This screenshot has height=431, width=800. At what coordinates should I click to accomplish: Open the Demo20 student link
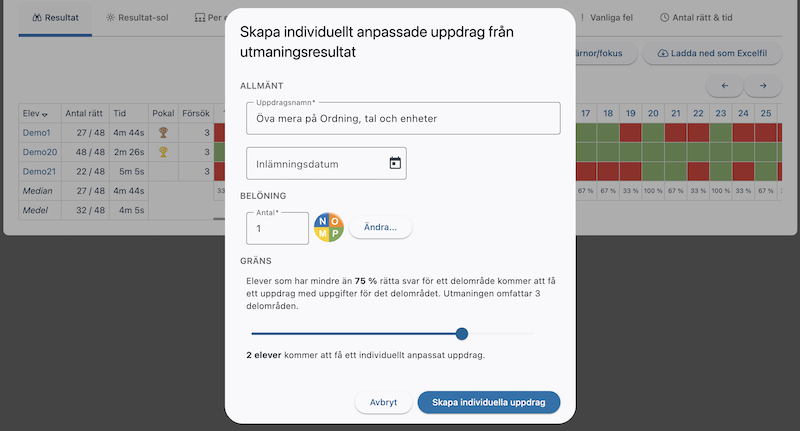click(40, 152)
